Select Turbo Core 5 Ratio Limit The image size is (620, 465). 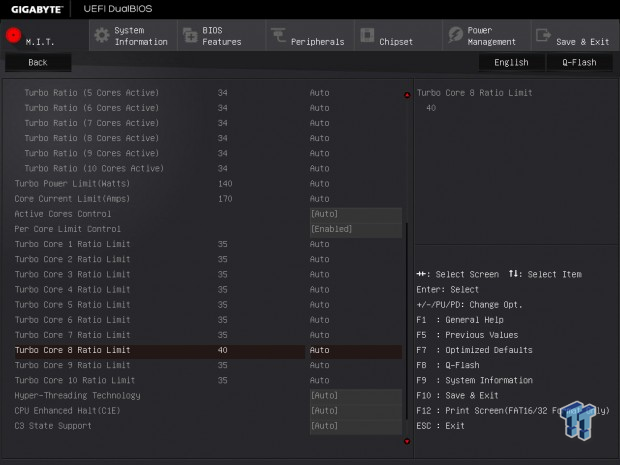(208, 304)
